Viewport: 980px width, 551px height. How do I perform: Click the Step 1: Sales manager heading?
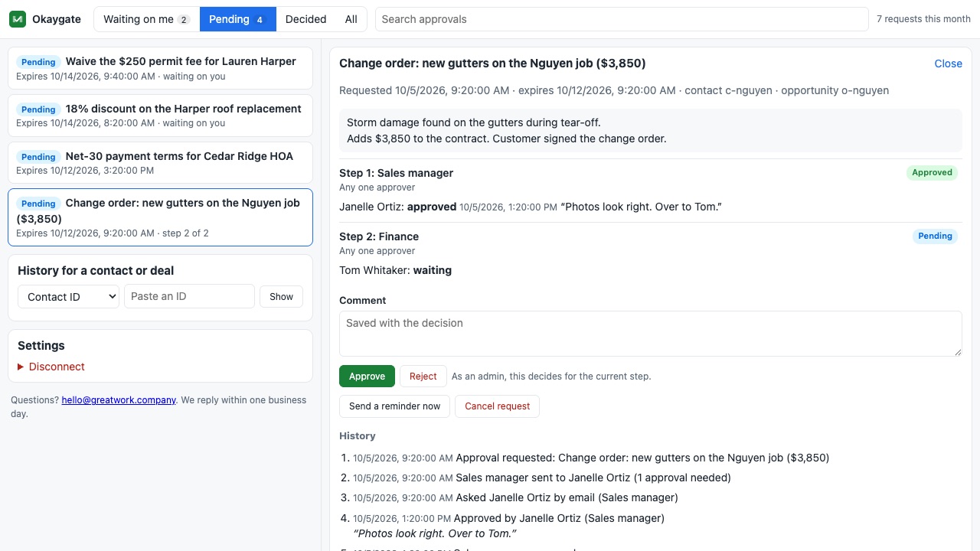click(396, 173)
